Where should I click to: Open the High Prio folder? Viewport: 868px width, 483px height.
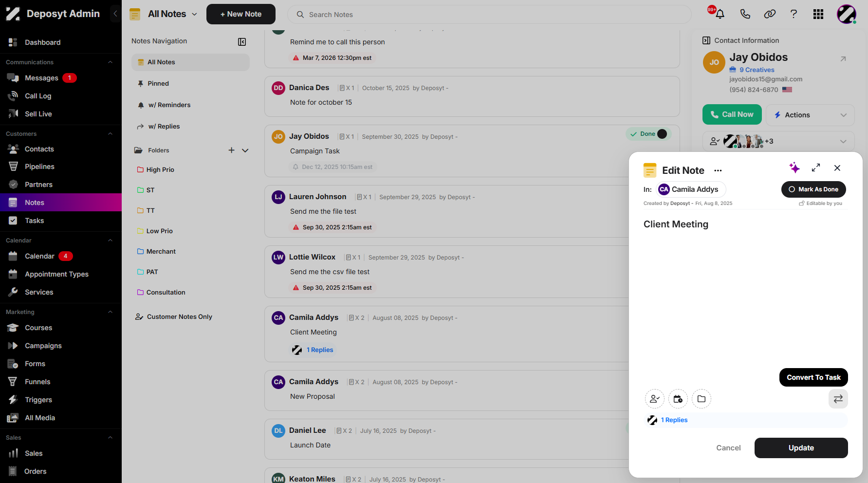pyautogui.click(x=160, y=170)
